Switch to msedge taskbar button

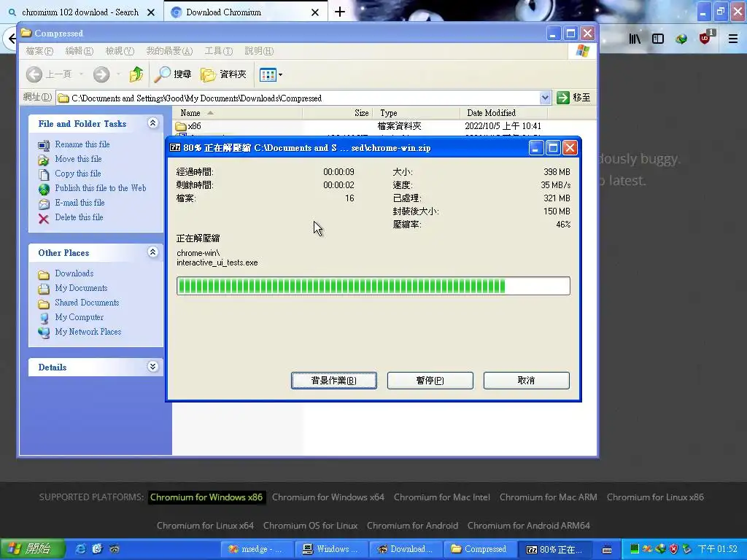tap(256, 549)
